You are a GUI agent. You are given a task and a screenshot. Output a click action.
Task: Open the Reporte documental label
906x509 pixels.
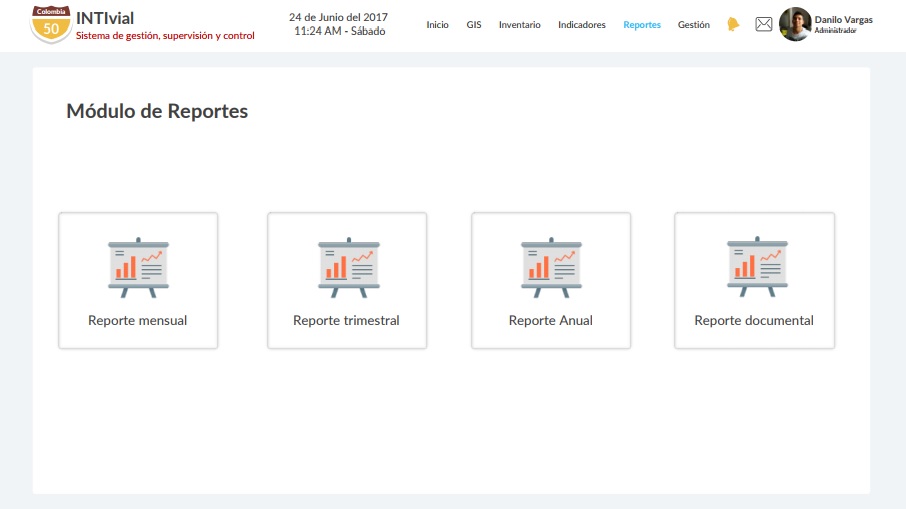tap(754, 321)
